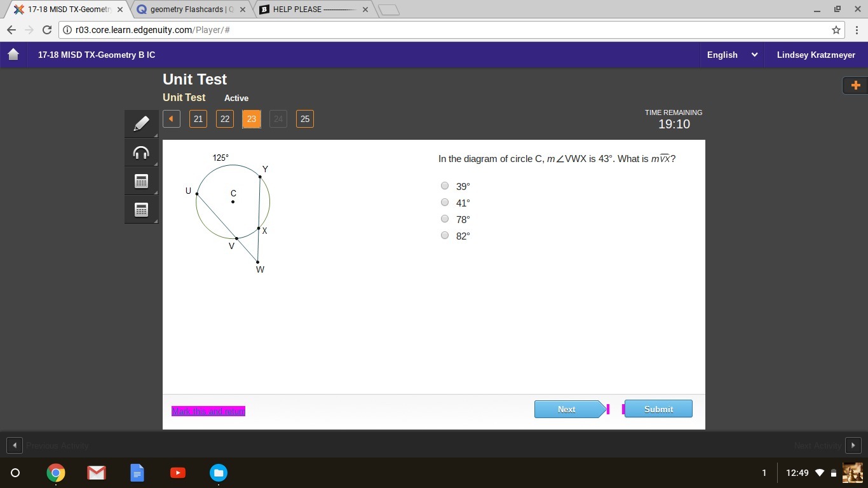Image resolution: width=868 pixels, height=488 pixels.
Task: Turn on the headphones read-aloud tool
Action: (141, 152)
